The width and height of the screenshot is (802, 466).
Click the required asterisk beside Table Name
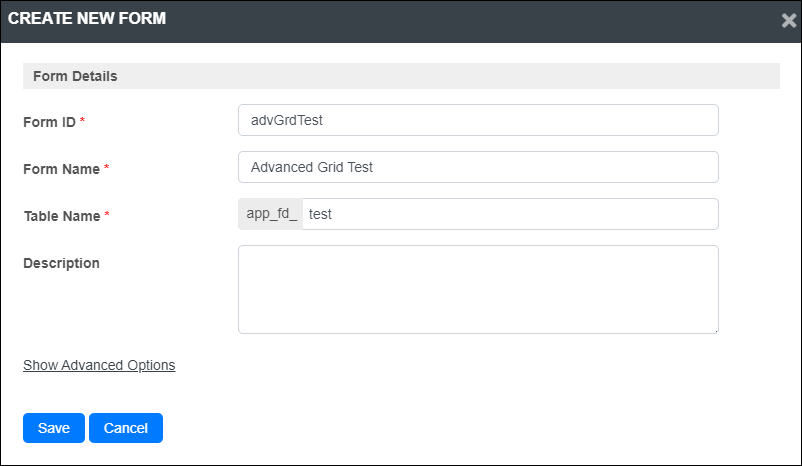coord(107,214)
